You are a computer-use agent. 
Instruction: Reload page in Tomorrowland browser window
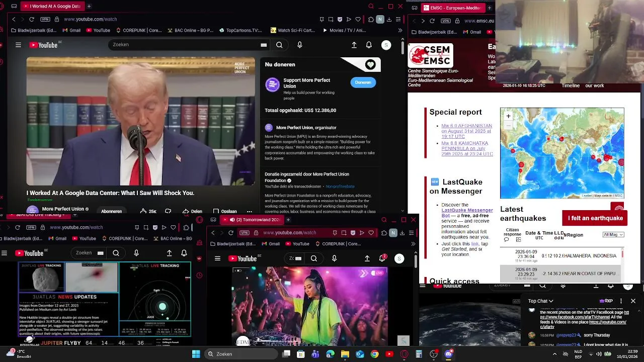click(x=230, y=233)
